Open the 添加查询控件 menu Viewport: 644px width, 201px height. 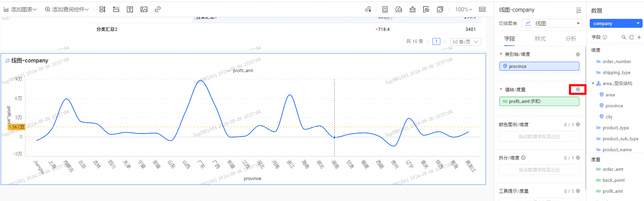[67, 10]
